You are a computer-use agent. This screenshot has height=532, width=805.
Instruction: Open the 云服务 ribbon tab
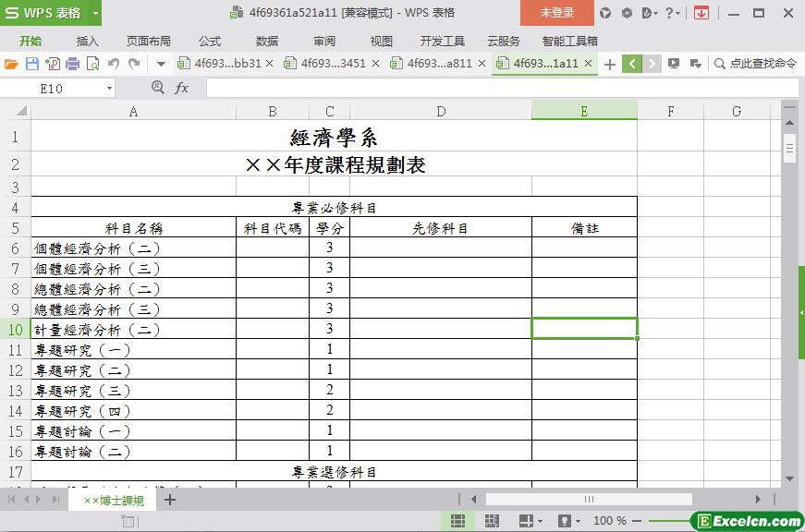click(x=504, y=41)
